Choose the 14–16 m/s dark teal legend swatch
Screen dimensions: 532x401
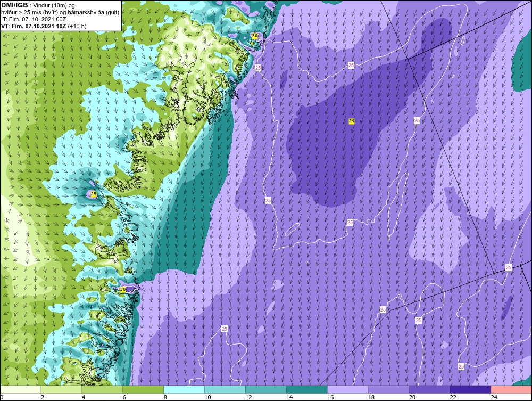tap(307, 389)
